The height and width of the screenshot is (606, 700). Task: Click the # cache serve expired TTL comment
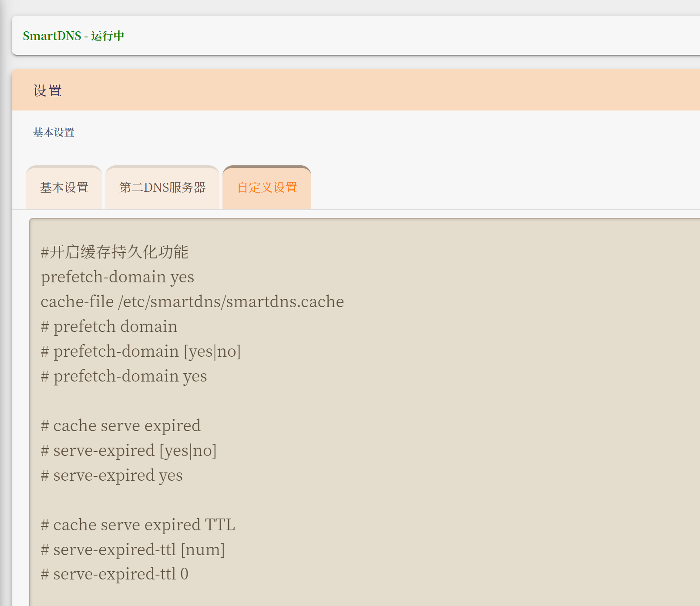coord(137,525)
